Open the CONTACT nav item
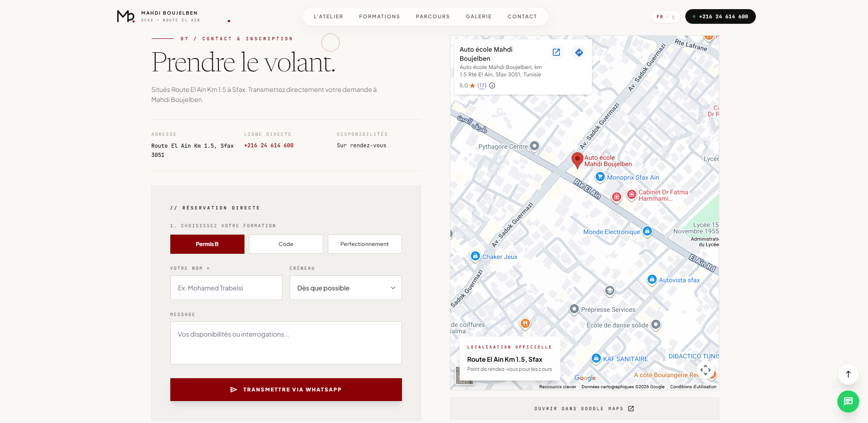The image size is (868, 423). click(522, 16)
